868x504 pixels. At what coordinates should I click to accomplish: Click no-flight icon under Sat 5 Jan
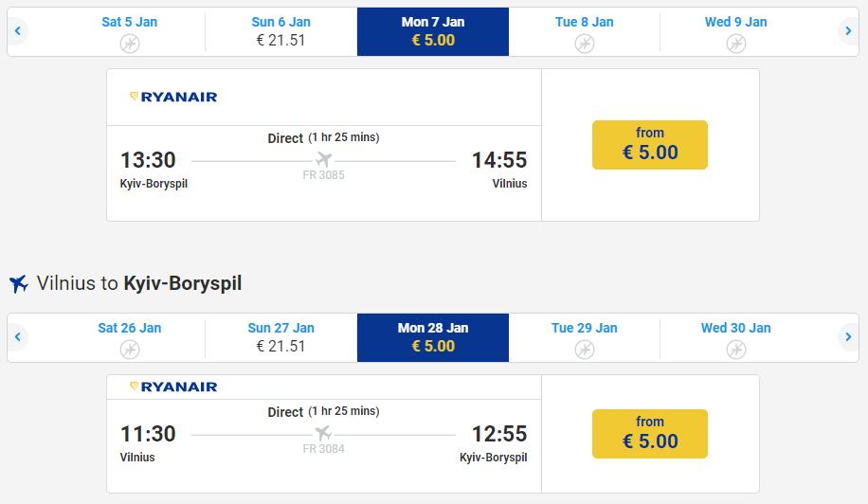coord(130,43)
